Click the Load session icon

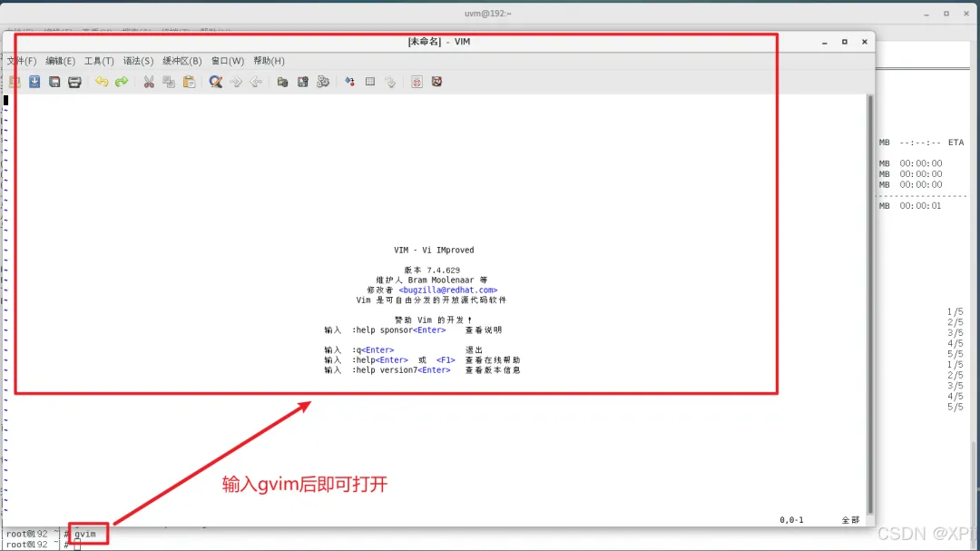point(282,82)
